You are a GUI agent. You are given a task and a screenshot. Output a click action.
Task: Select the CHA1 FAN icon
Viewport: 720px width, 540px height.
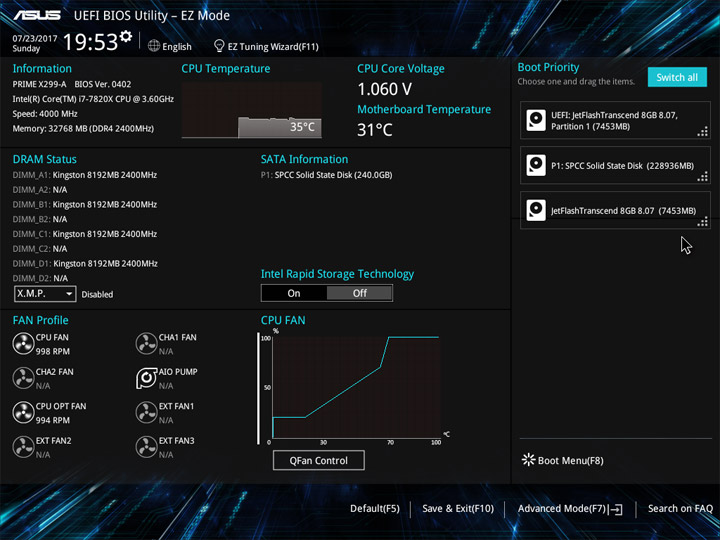146,343
